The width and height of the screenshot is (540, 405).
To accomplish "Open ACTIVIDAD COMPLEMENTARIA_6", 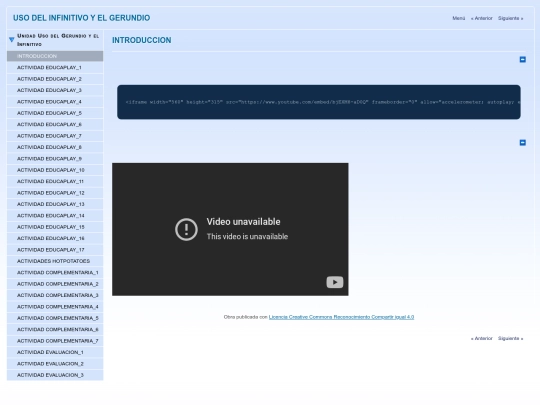I will click(x=55, y=329).
